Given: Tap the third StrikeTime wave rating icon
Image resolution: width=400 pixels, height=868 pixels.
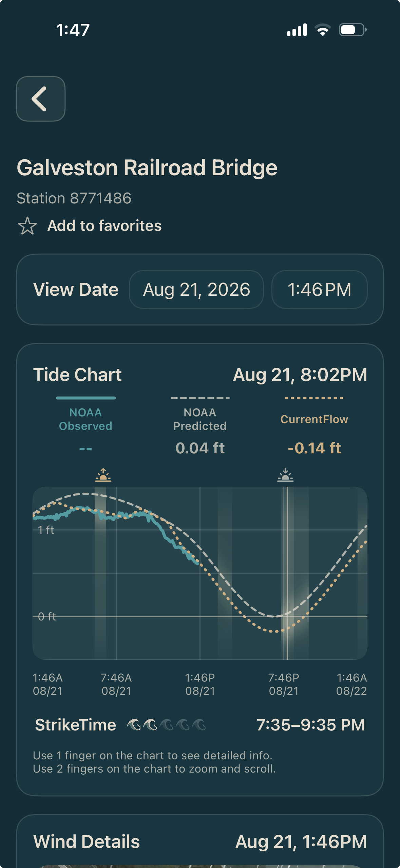Looking at the screenshot, I should click(x=166, y=725).
